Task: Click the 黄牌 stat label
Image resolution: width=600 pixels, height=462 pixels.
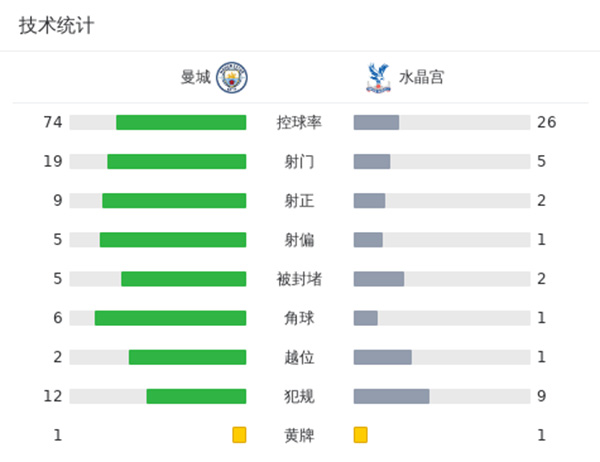Action: tap(299, 435)
